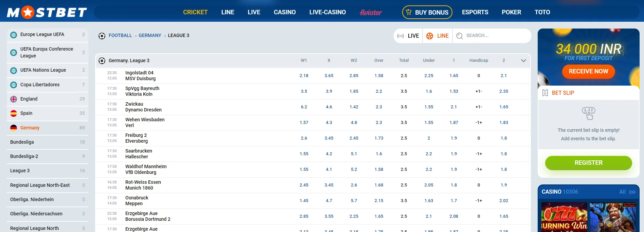The width and height of the screenshot is (644, 232).
Task: Open the bearded king casino game thumbnail
Action: 613,217
